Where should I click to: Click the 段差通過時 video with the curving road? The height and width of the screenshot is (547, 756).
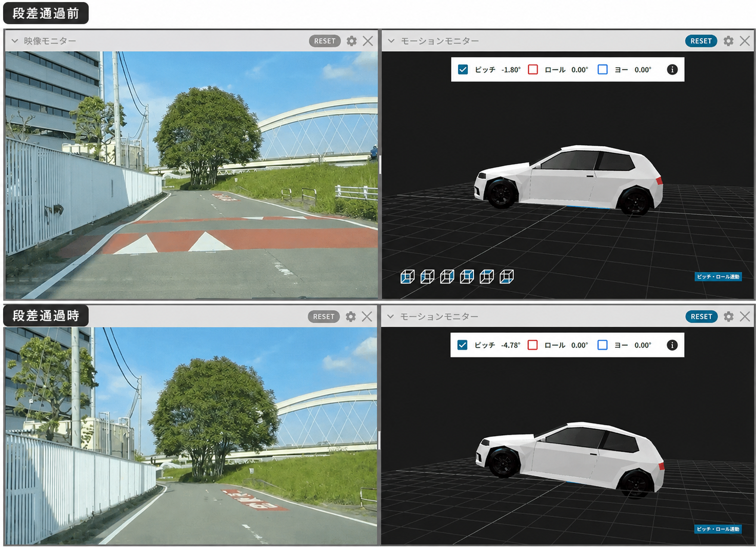[191, 436]
